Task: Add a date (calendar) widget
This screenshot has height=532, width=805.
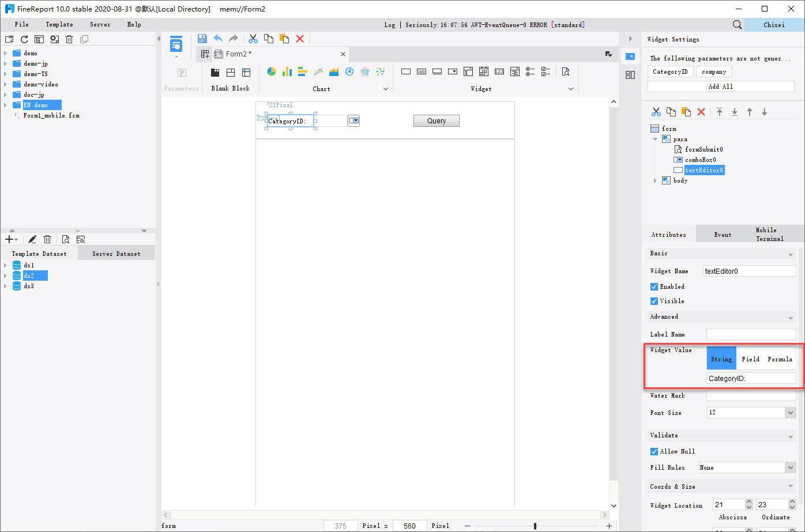Action: (x=484, y=71)
